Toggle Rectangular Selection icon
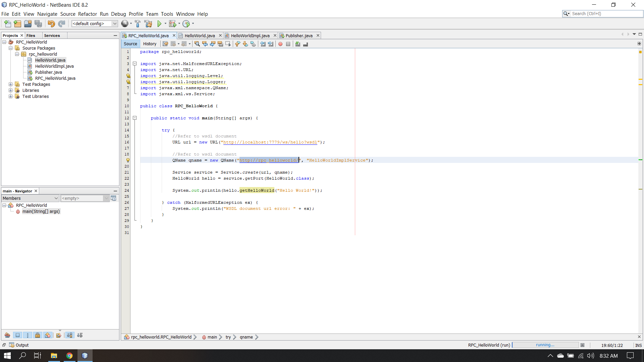This screenshot has height=362, width=644. pos(228,44)
